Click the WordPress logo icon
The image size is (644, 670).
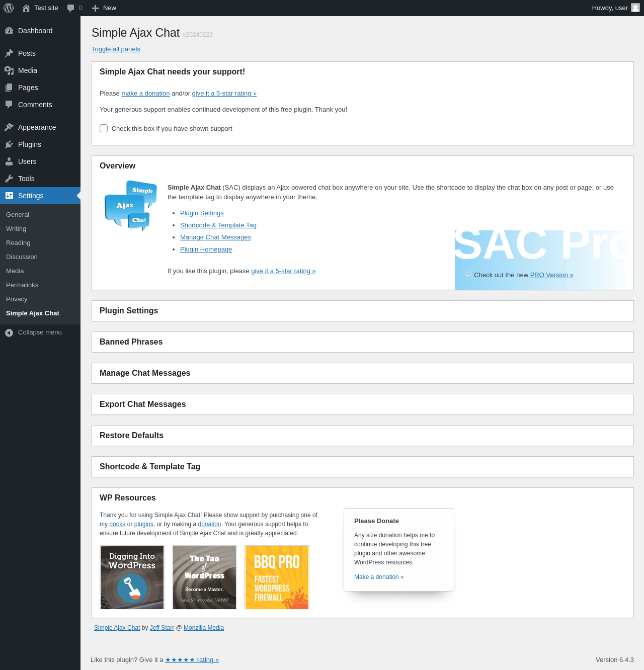point(9,8)
